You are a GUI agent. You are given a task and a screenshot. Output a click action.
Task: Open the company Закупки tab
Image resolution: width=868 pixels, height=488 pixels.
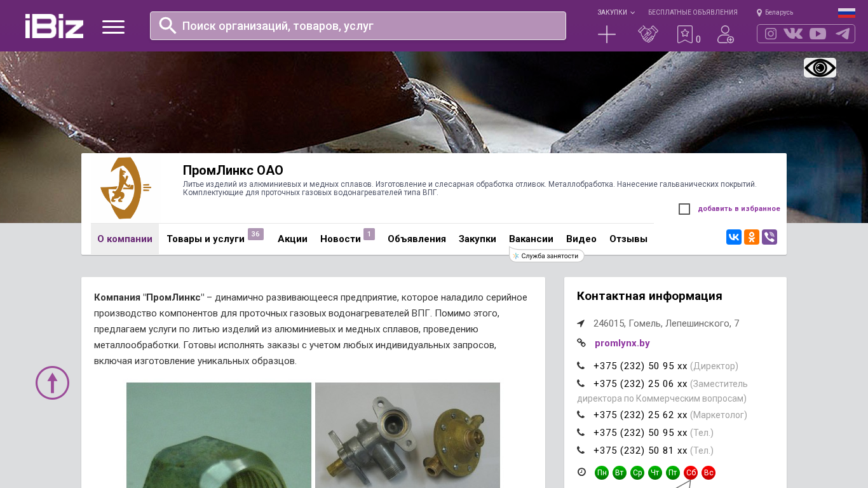pyautogui.click(x=477, y=239)
